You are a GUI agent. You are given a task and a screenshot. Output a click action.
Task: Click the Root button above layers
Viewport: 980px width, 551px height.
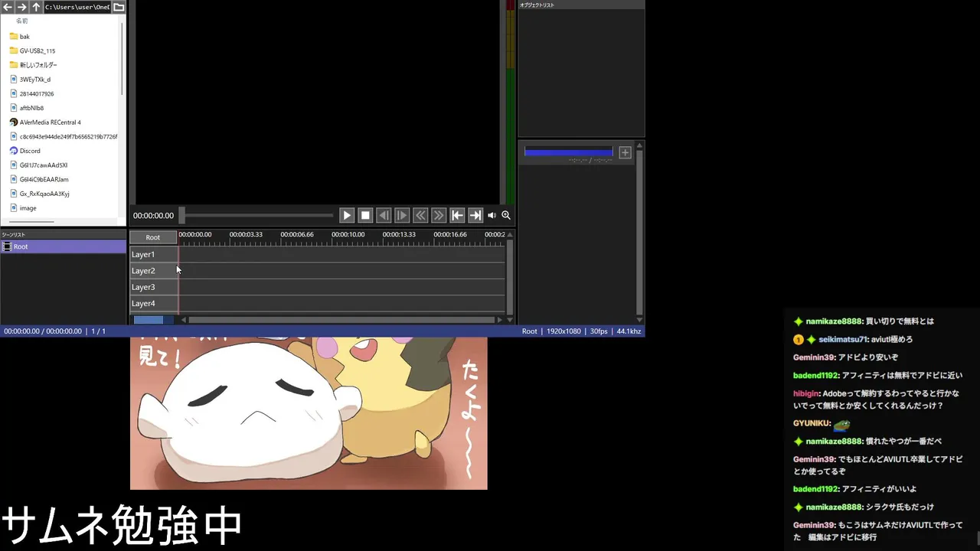[153, 237]
